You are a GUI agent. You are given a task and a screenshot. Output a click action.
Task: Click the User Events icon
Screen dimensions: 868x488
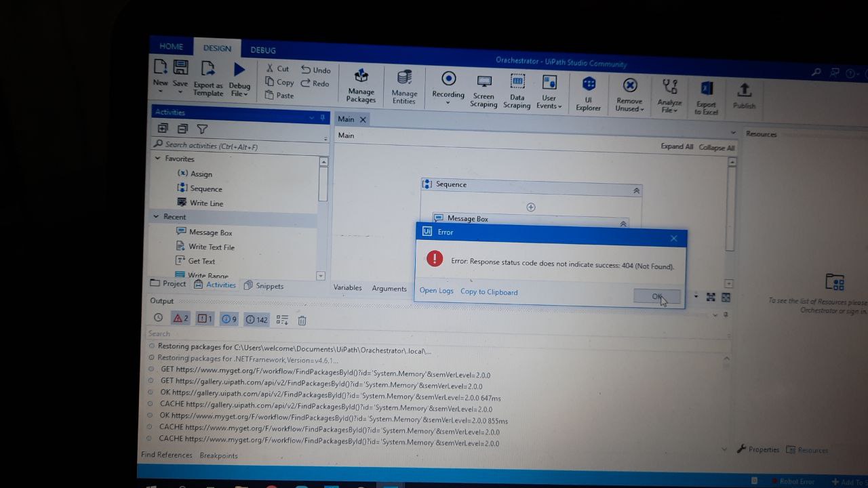point(549,82)
